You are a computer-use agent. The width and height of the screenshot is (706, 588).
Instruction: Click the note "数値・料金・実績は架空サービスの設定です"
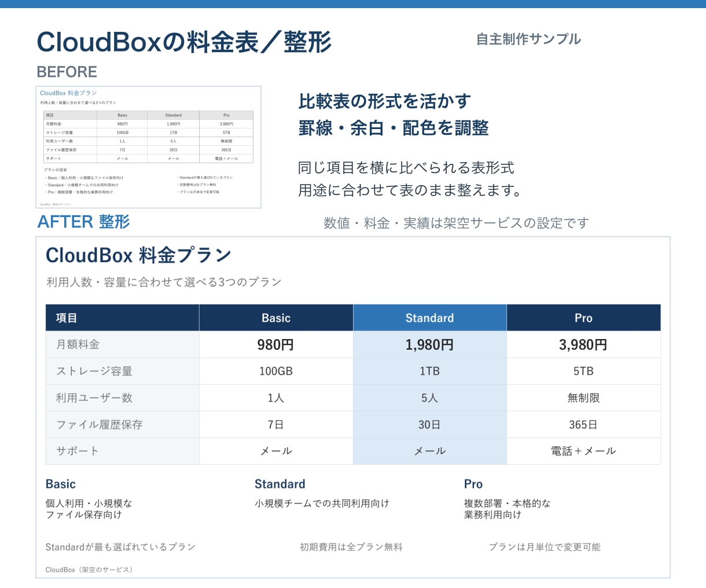(456, 223)
